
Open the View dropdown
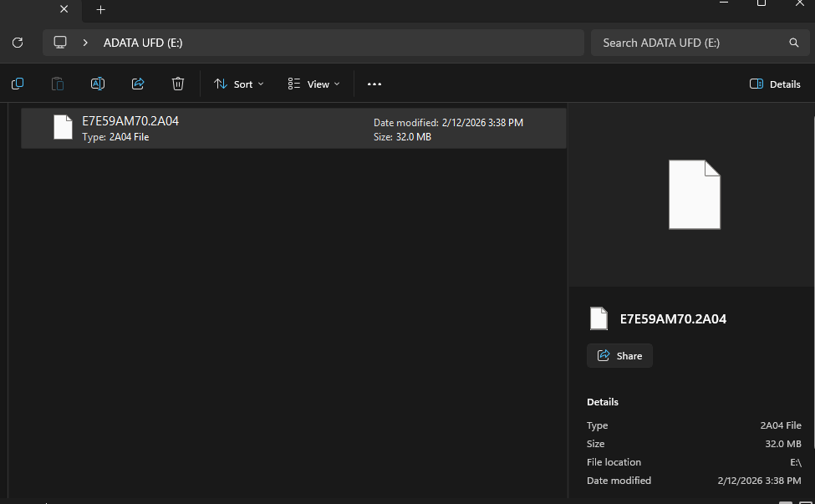[313, 84]
